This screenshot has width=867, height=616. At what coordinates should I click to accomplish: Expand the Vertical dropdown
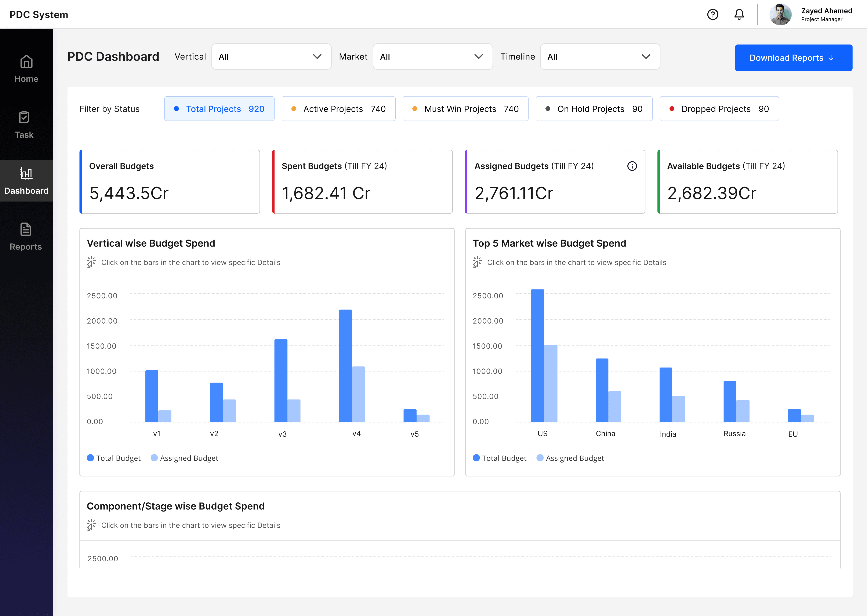click(271, 56)
